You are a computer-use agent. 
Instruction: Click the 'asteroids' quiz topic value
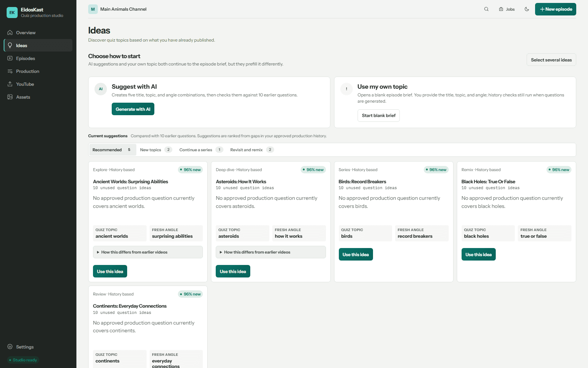tap(229, 236)
